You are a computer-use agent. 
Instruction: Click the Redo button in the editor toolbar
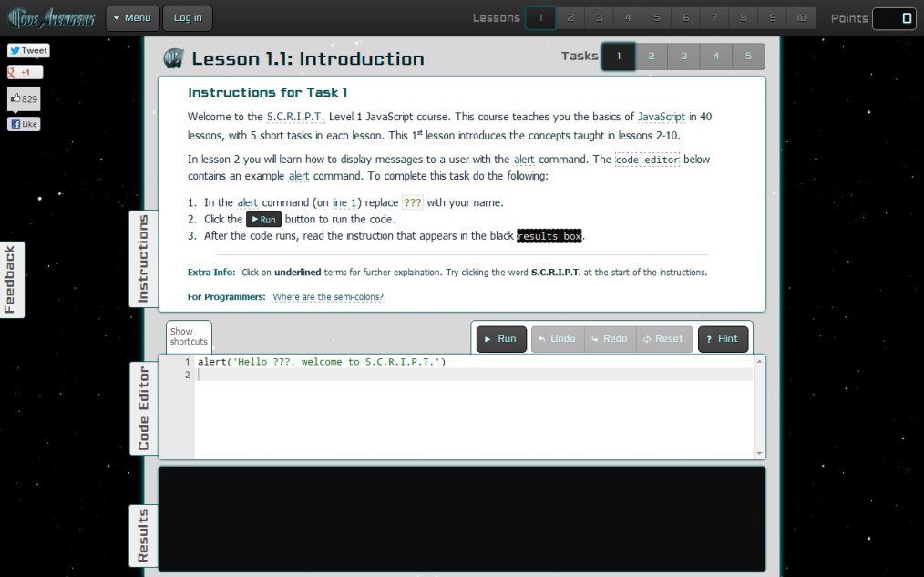[x=610, y=339]
